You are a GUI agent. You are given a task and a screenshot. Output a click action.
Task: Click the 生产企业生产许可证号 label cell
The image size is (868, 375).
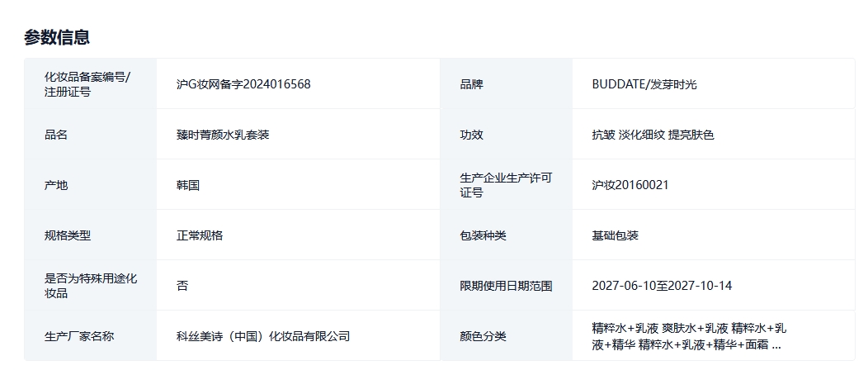click(505, 185)
